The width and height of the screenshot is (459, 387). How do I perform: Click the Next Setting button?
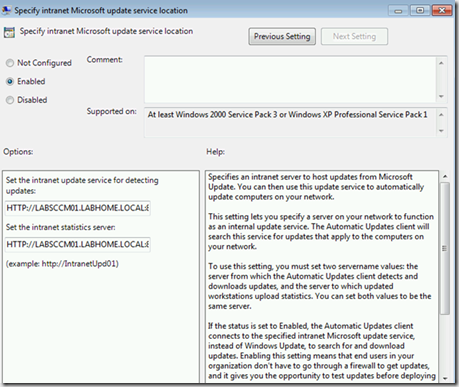[x=354, y=36]
